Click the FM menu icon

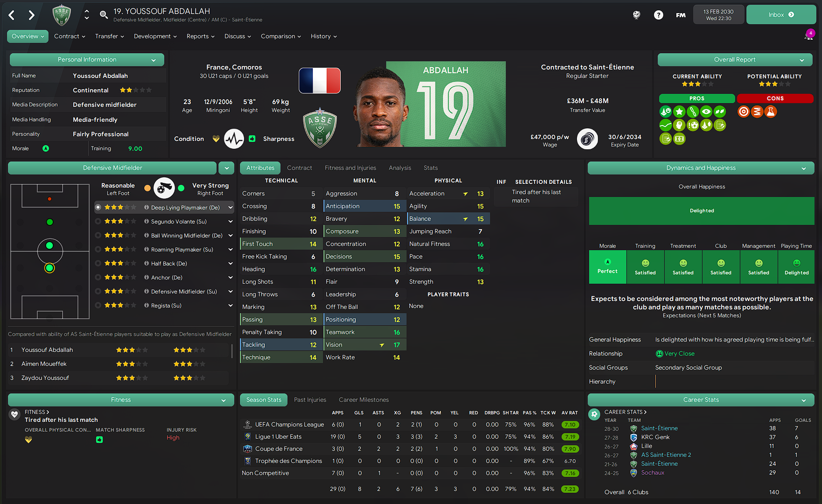point(681,15)
